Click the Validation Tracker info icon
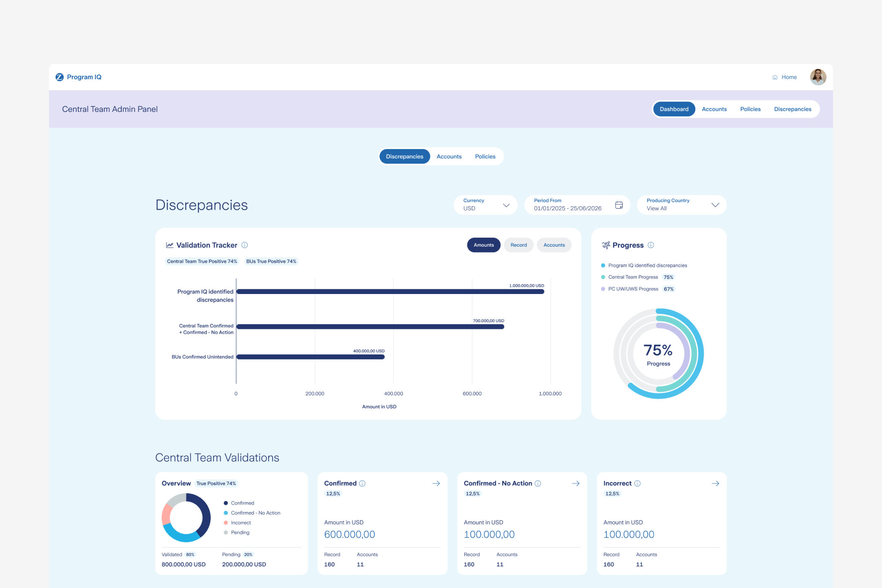The image size is (882, 588). [x=245, y=245]
